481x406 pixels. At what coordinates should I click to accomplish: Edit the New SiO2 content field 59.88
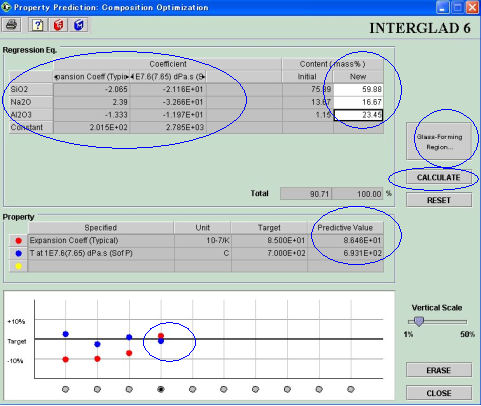(x=358, y=89)
